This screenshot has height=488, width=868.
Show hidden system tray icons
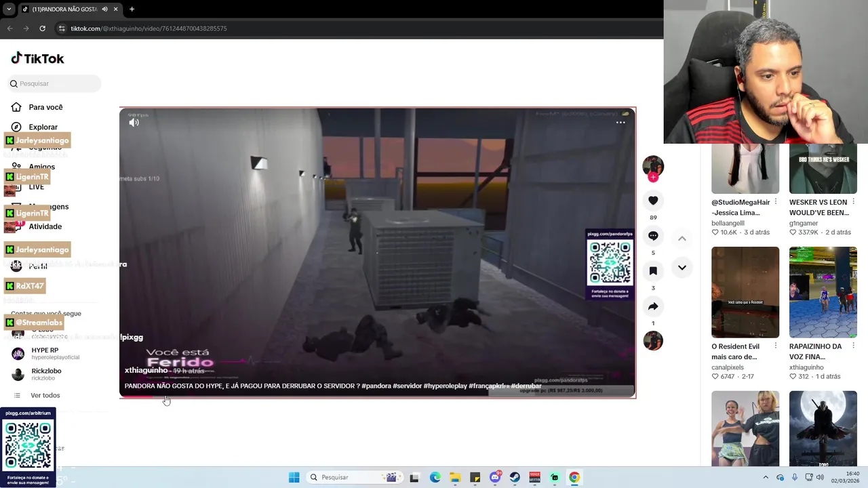pyautogui.click(x=766, y=477)
